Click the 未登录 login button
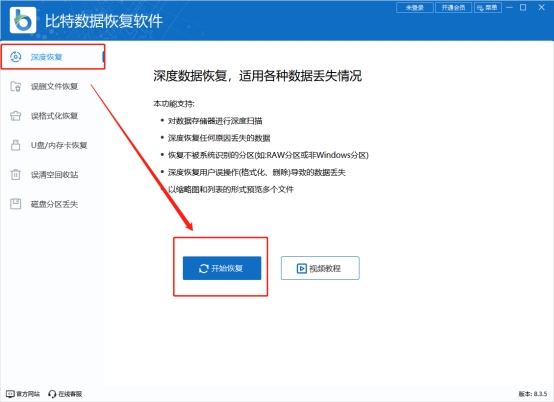This screenshot has width=554, height=402. [415, 7]
